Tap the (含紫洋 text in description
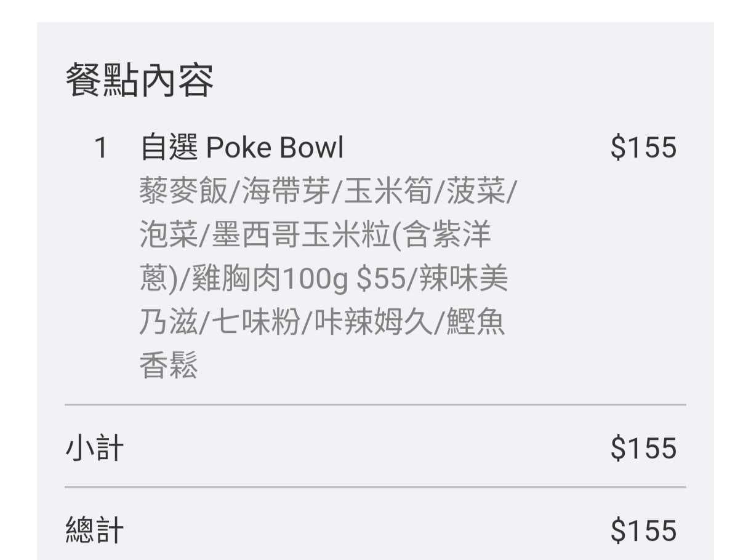The height and width of the screenshot is (560, 751). [442, 236]
